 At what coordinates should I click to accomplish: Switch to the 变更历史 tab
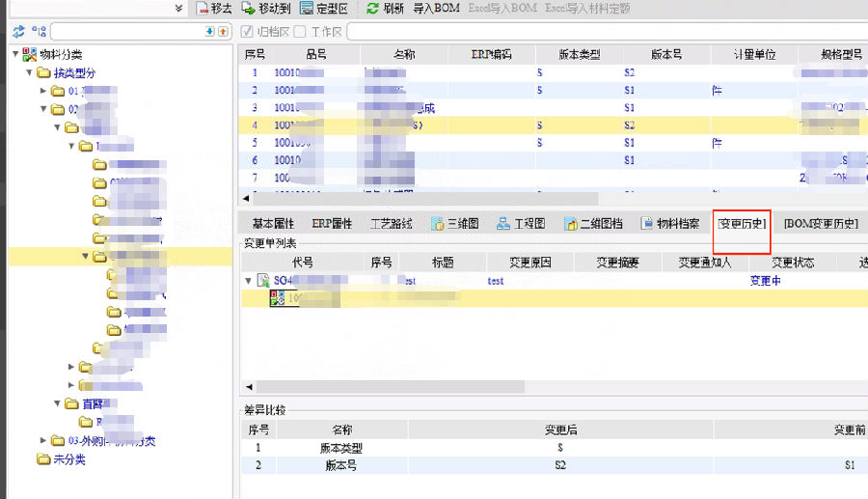click(741, 224)
